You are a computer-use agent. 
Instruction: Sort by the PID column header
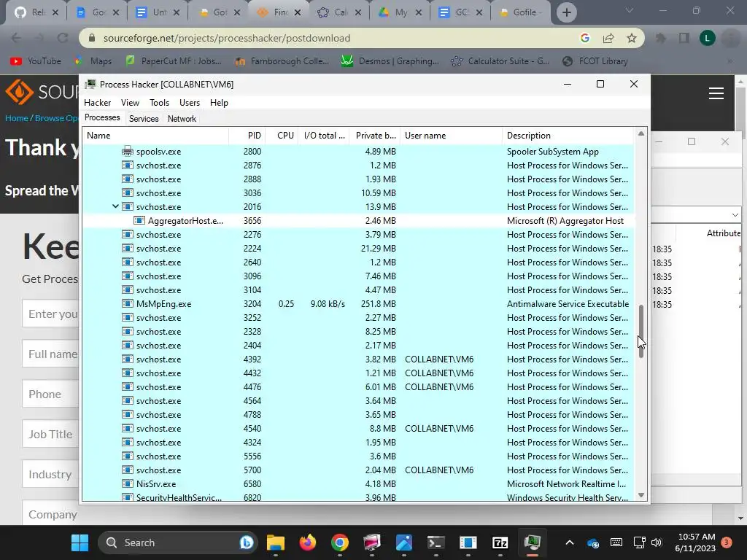tap(247, 135)
